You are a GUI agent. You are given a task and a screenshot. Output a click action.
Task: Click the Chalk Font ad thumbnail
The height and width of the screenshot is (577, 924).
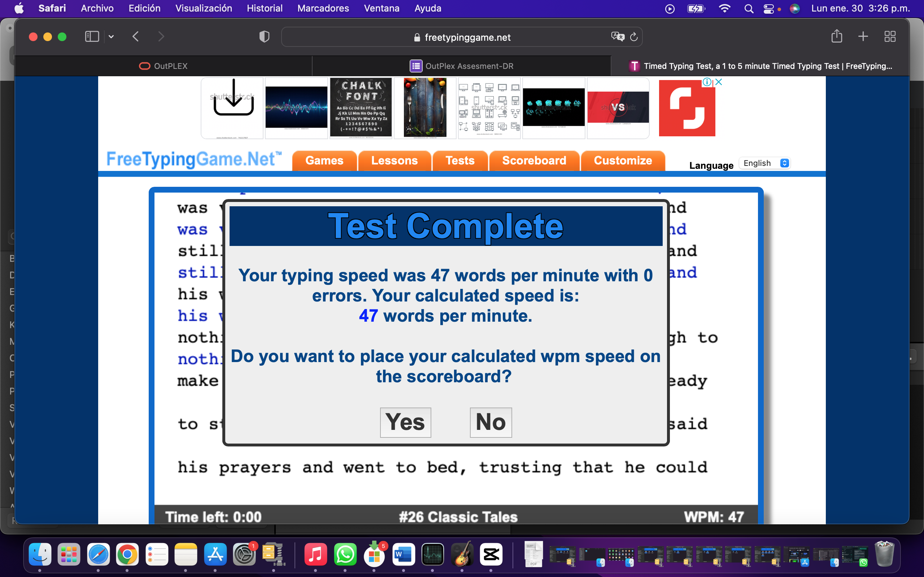pyautogui.click(x=361, y=108)
